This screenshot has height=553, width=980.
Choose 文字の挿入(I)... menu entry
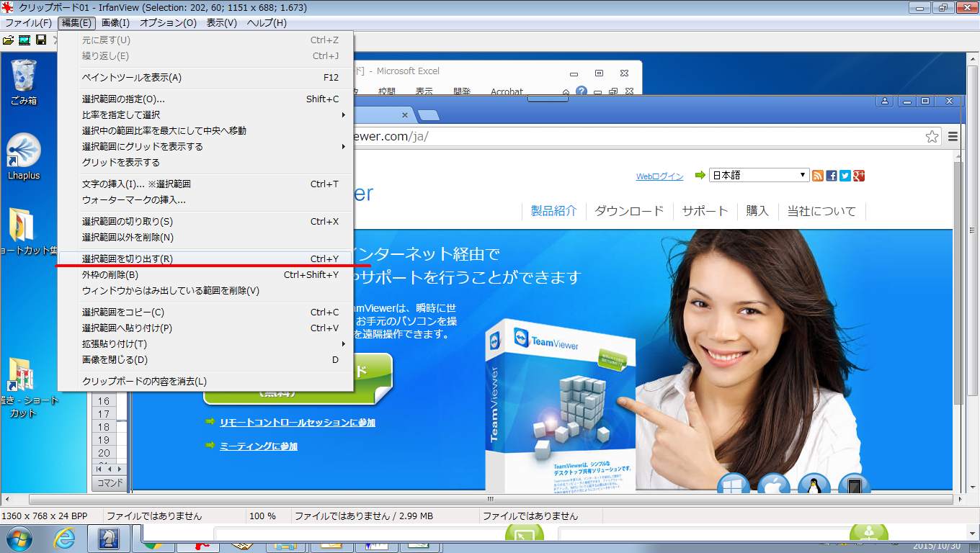pos(205,184)
